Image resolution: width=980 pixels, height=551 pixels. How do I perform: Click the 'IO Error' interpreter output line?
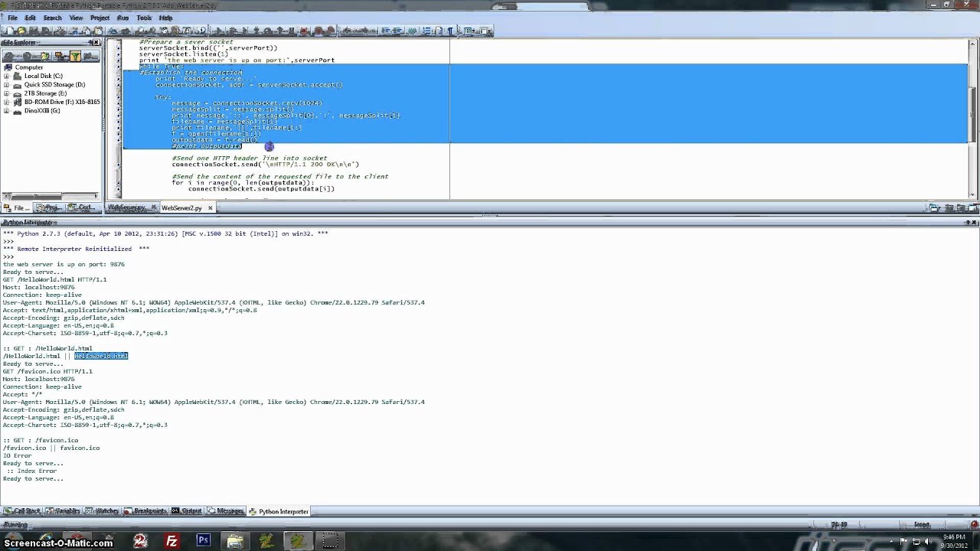point(18,456)
